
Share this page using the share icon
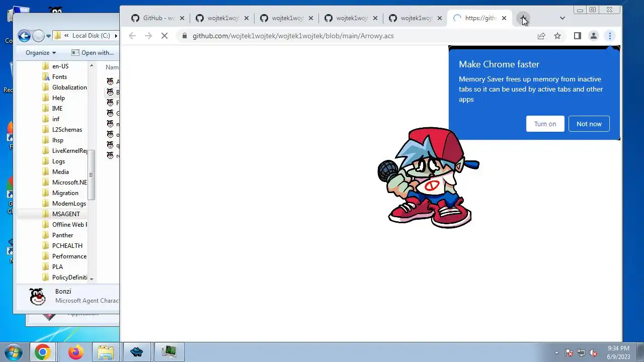click(541, 36)
